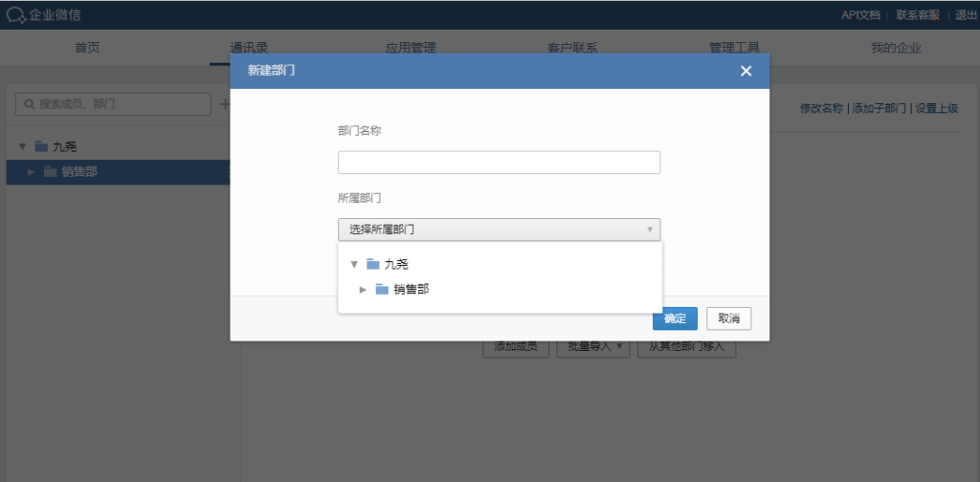Screen dimensions: 980x482
Task: Click 从其他部门移入 button
Action: (686, 346)
